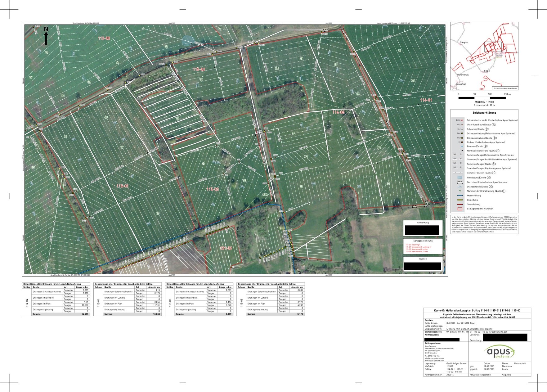Click the info@apus-systems.com email address
547x392 pixels.
(x=434, y=358)
